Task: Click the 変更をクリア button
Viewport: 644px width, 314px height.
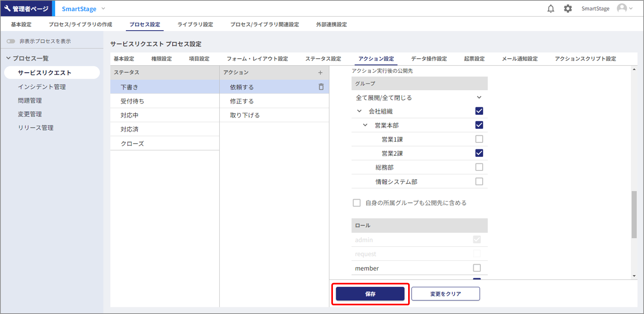Action: [445, 294]
